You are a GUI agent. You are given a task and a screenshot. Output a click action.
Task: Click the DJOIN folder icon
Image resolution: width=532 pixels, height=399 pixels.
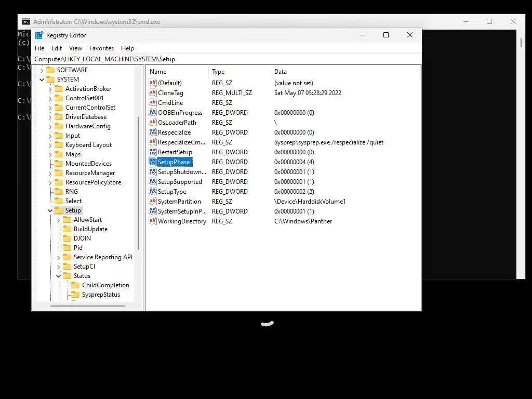click(68, 238)
